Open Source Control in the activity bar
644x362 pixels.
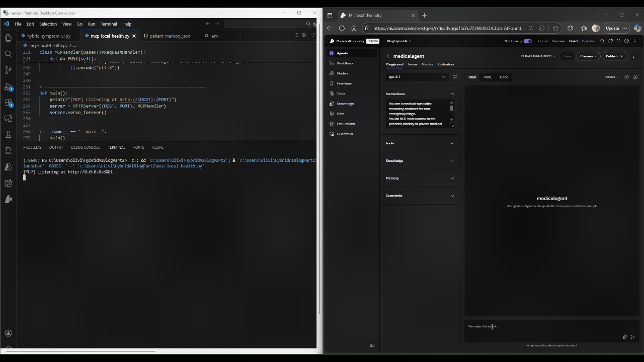point(8,70)
